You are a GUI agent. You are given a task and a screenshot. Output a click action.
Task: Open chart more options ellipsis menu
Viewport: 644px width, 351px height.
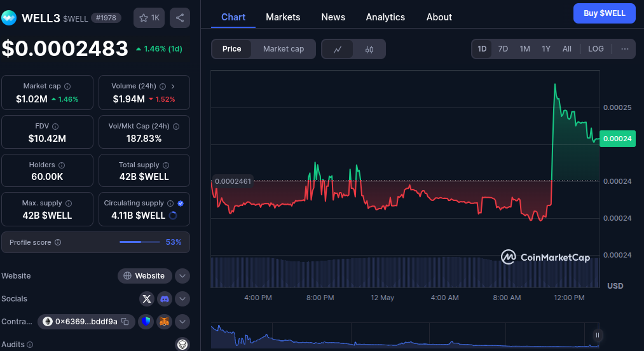pos(625,49)
